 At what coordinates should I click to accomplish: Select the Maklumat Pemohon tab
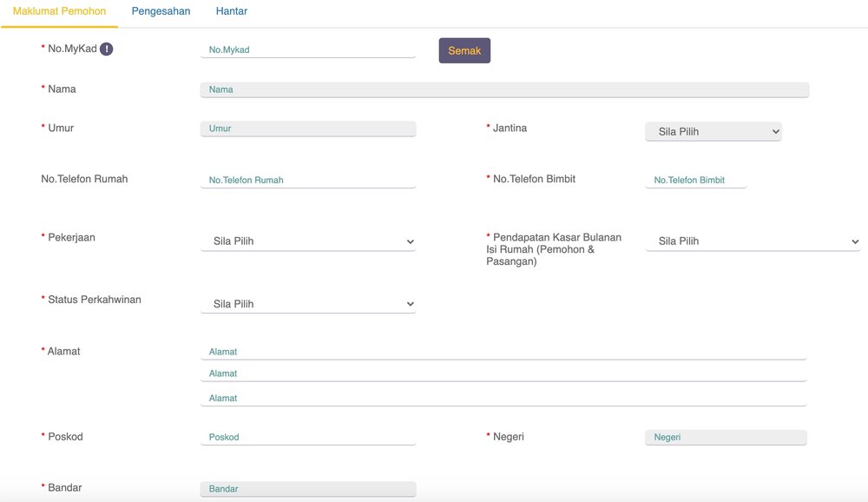[58, 11]
